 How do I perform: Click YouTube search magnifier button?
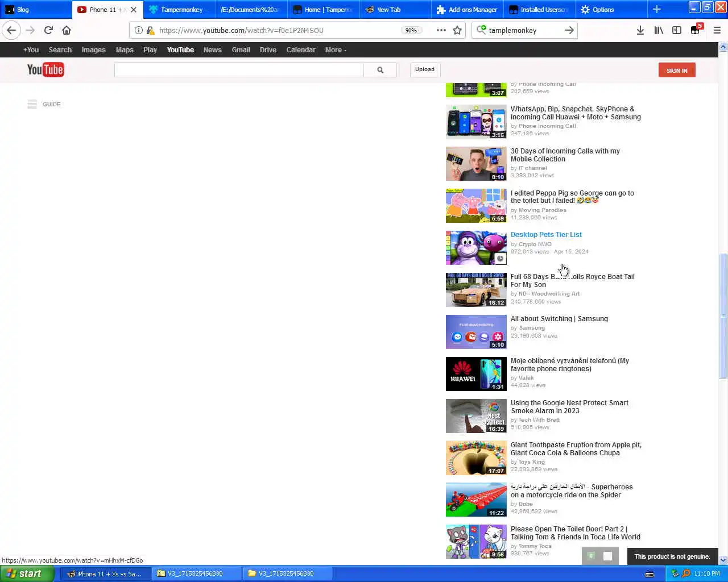(x=380, y=70)
